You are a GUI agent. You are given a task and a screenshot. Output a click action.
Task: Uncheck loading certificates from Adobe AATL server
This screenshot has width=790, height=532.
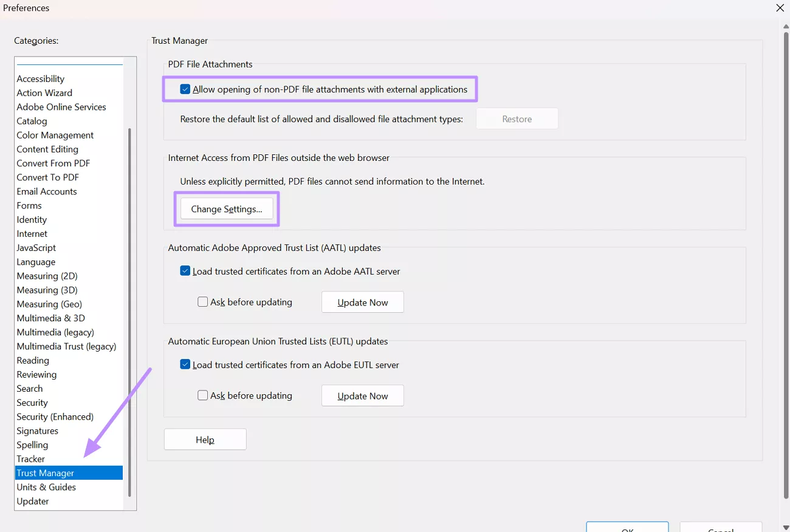coord(185,271)
